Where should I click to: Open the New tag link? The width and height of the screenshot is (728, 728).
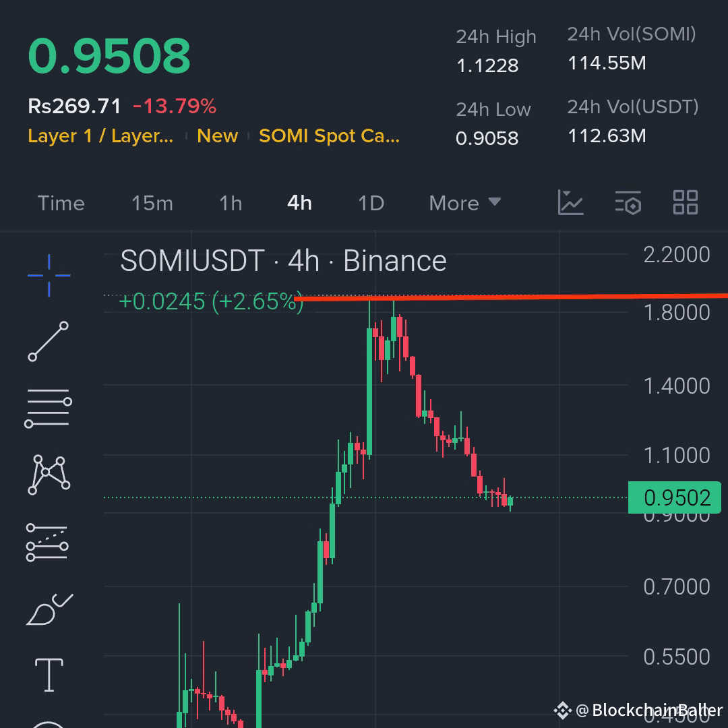pos(217,136)
